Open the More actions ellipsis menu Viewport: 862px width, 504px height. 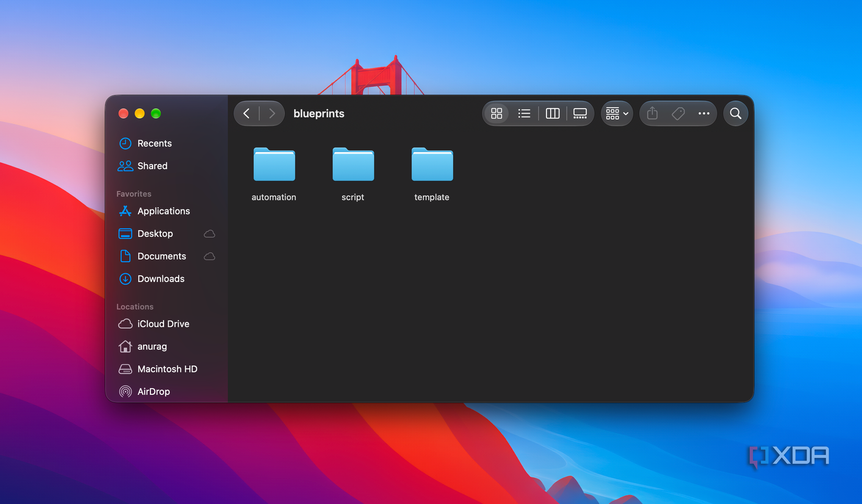click(x=704, y=113)
